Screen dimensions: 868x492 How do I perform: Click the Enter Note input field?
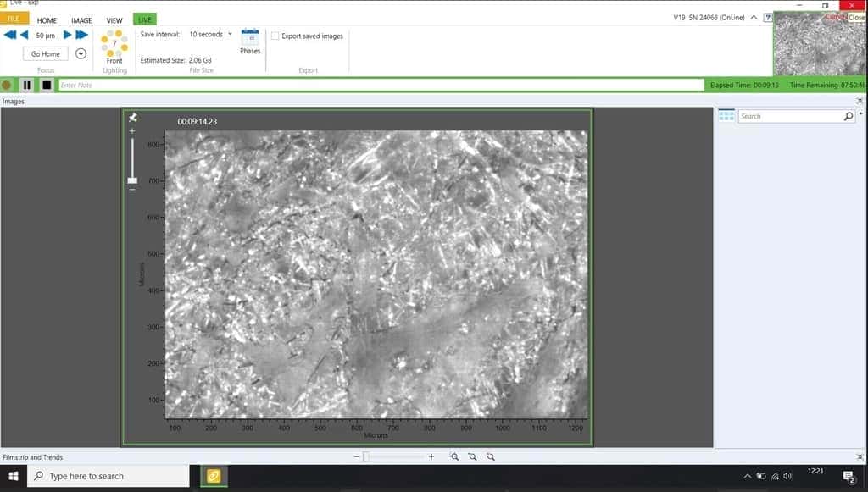click(x=381, y=85)
